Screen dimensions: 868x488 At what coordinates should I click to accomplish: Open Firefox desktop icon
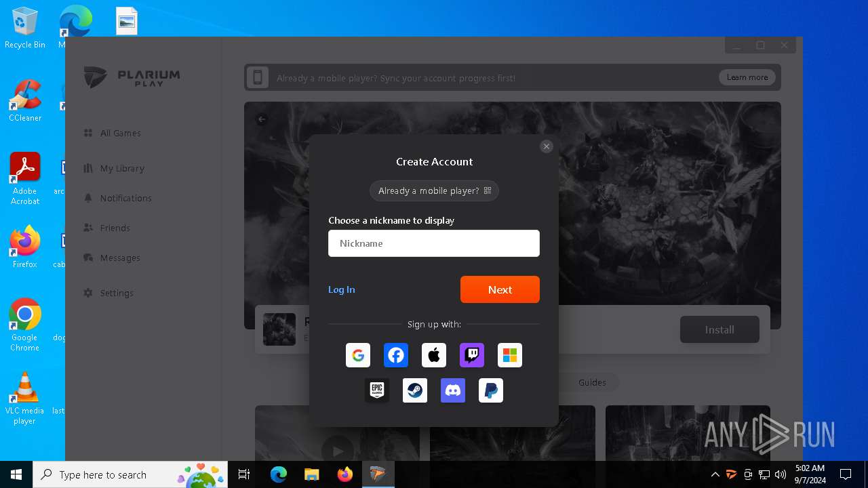25,247
